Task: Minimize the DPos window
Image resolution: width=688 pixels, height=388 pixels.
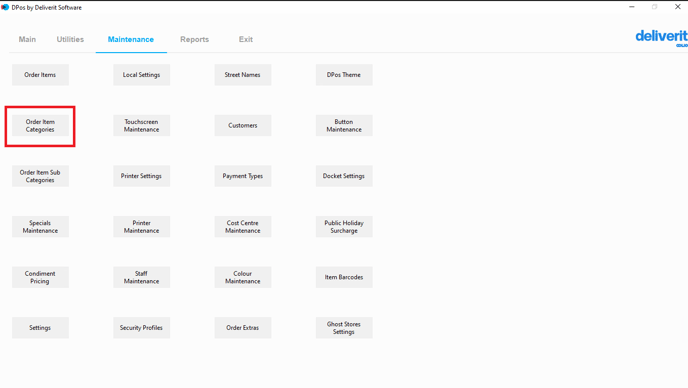Action: coord(632,7)
